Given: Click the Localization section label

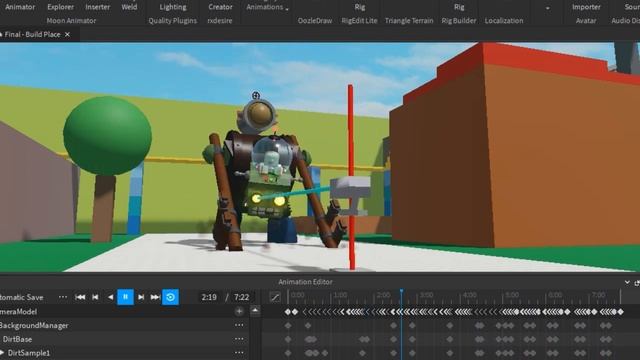Looking at the screenshot, I should pyautogui.click(x=504, y=20).
